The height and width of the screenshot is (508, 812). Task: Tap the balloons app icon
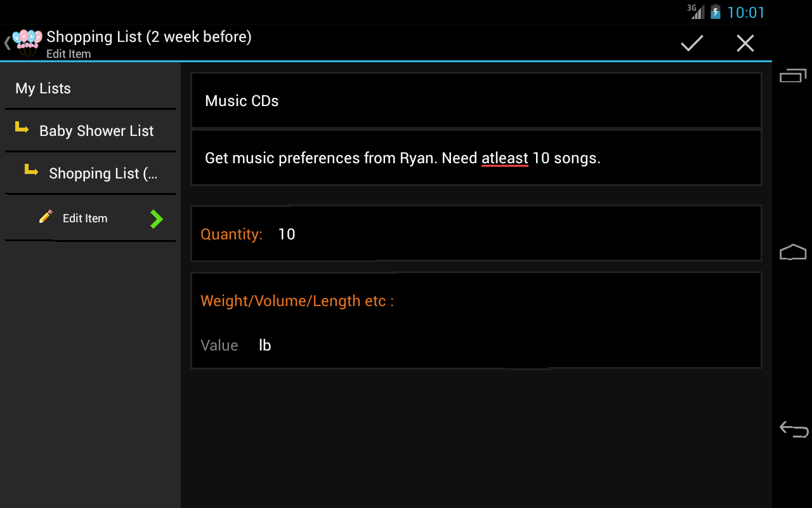click(27, 42)
